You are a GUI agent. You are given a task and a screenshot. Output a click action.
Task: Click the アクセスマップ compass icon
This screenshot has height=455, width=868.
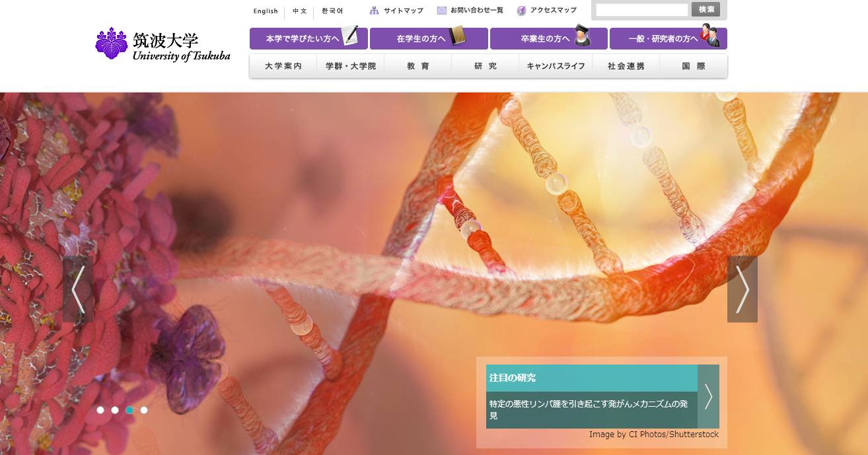pos(521,10)
